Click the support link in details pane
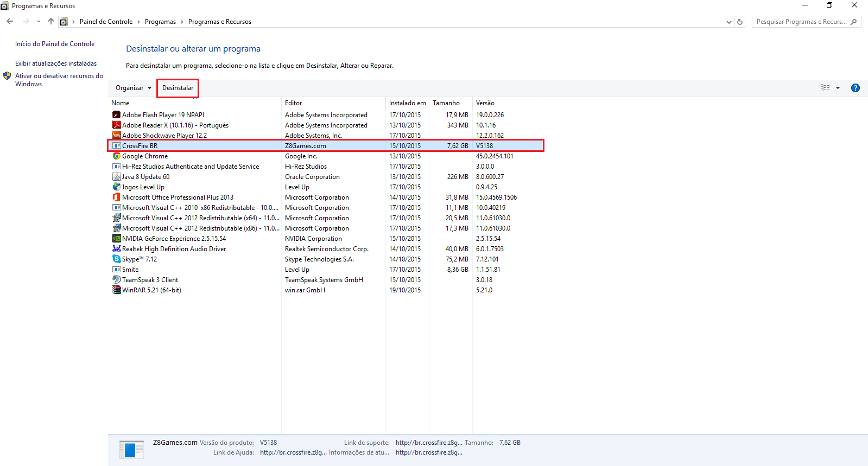Screen dimensions: 868x466 pyautogui.click(x=429, y=443)
